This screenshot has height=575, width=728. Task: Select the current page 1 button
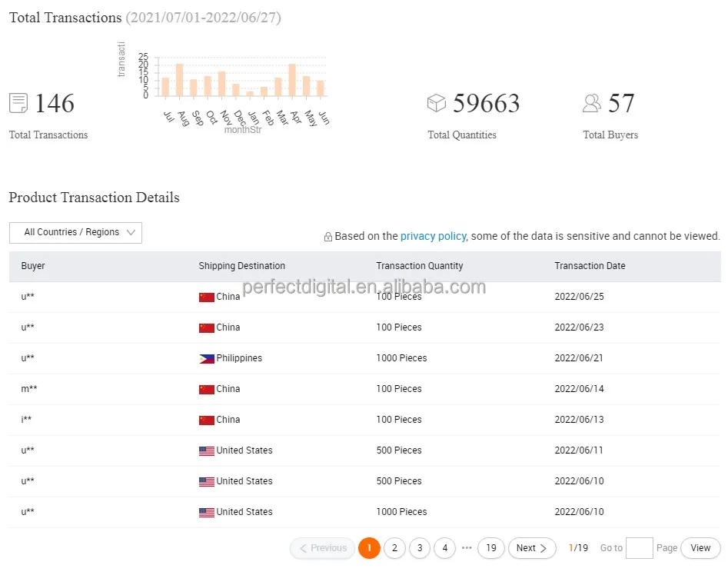point(369,548)
